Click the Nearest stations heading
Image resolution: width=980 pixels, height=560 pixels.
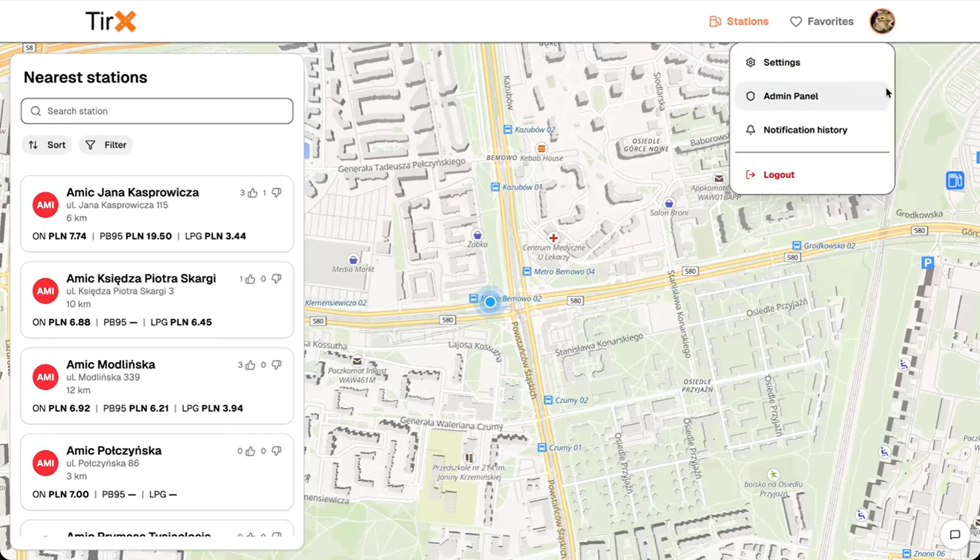point(86,77)
